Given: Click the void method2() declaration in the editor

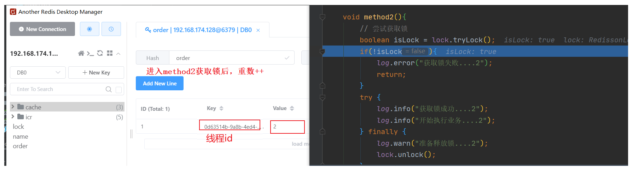Looking at the screenshot, I should [375, 17].
